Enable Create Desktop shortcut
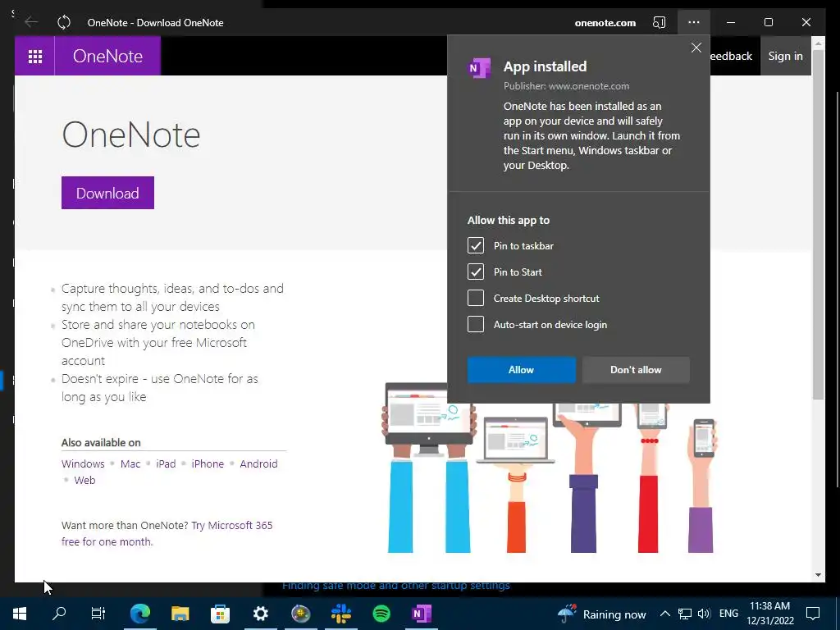This screenshot has width=840, height=630. (x=475, y=298)
